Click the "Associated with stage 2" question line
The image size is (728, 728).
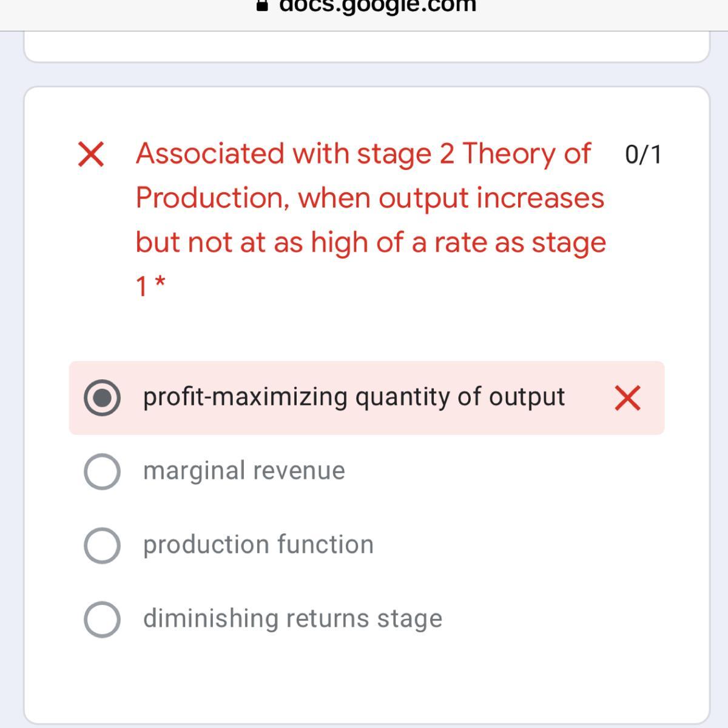(x=363, y=153)
